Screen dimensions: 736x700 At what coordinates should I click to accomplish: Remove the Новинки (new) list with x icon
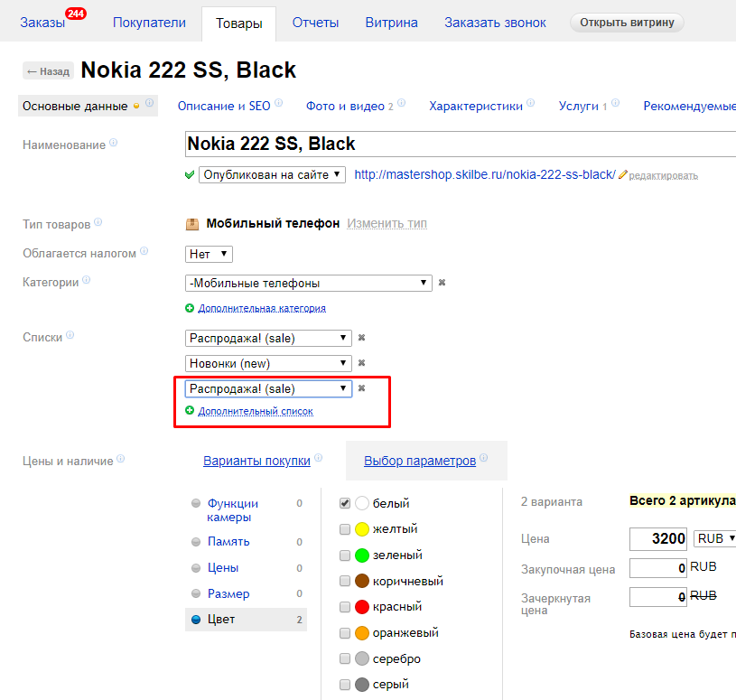tap(361, 363)
